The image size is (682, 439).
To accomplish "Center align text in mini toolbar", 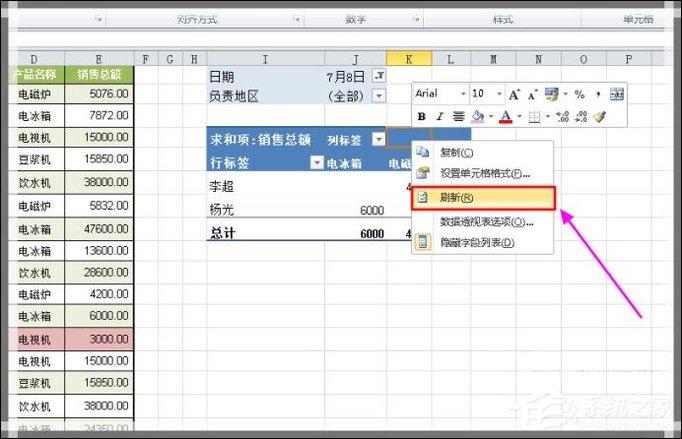I will (458, 117).
